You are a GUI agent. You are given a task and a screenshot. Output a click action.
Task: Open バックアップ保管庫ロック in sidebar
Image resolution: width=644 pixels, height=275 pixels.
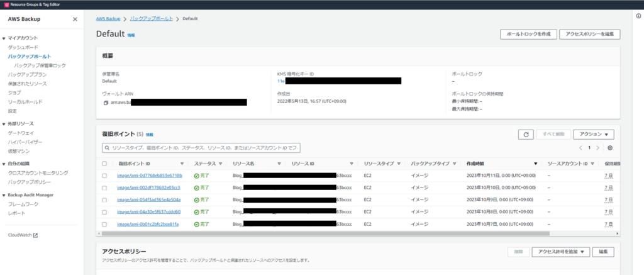[x=40, y=65]
